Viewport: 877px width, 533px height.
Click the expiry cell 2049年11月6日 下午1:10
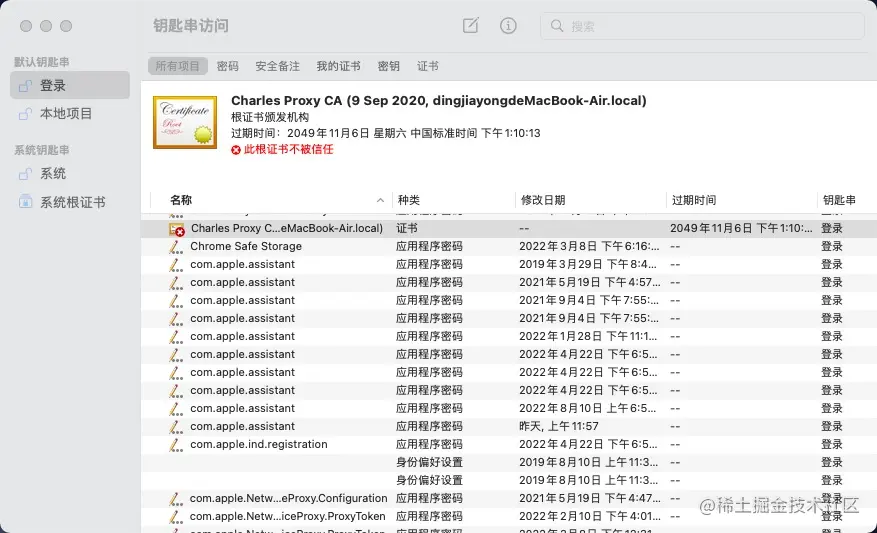click(741, 228)
